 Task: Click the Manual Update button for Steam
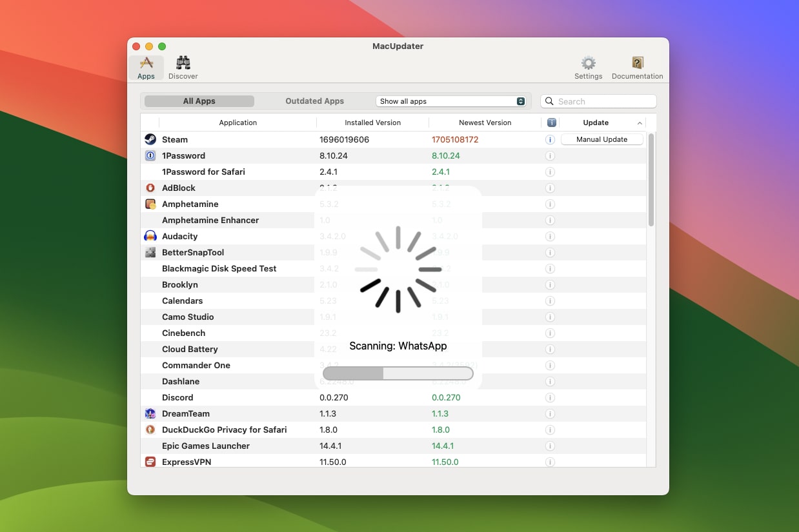pos(602,139)
